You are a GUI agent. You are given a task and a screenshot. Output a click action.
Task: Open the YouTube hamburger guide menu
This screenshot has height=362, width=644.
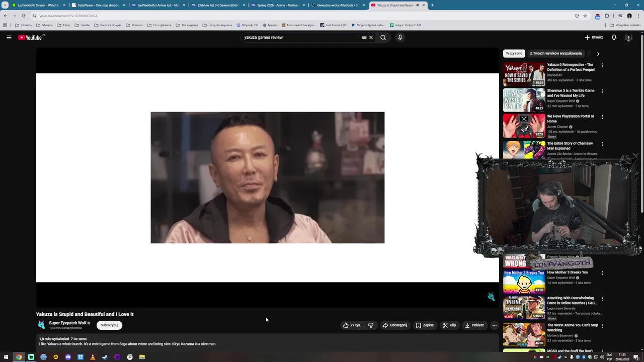pos(9,37)
